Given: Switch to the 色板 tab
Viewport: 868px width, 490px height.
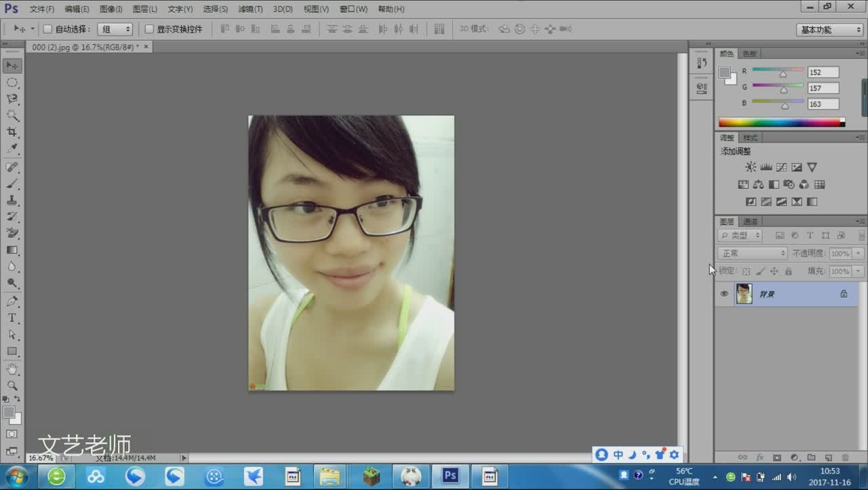Looking at the screenshot, I should 749,54.
